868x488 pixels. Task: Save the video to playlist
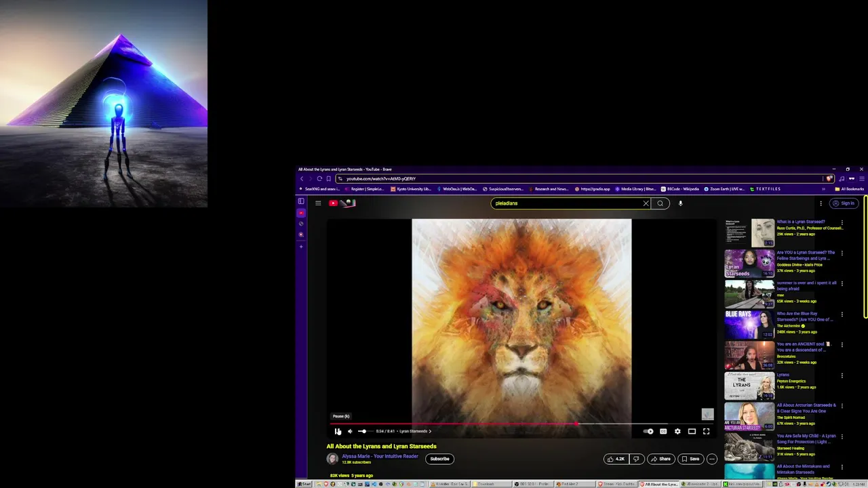pos(690,459)
